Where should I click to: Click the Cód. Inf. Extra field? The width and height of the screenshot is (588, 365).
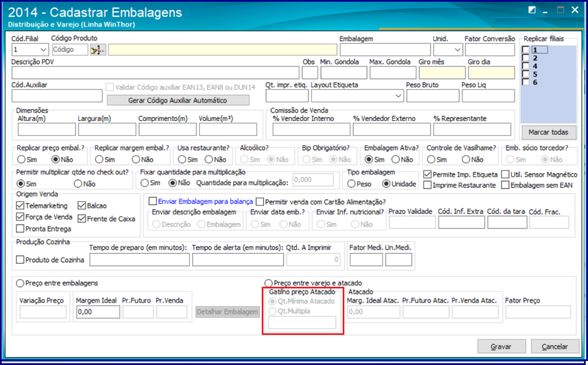coord(461,222)
